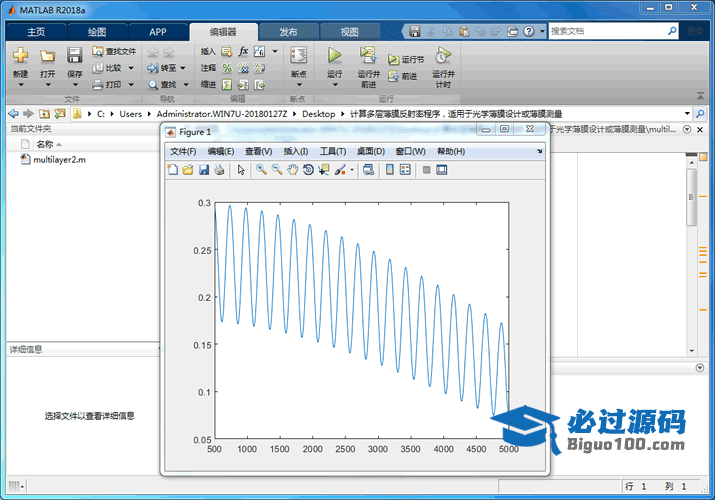Run the script with green 运行 arrow

tap(335, 56)
